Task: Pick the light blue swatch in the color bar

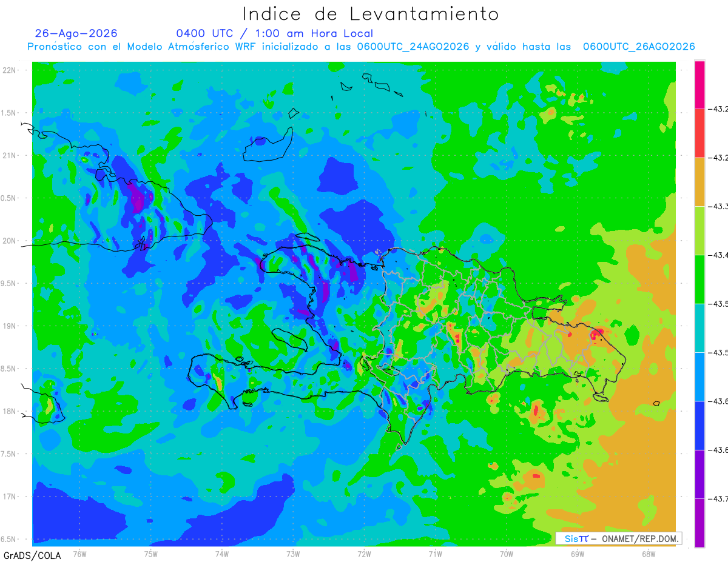Action: (x=699, y=376)
